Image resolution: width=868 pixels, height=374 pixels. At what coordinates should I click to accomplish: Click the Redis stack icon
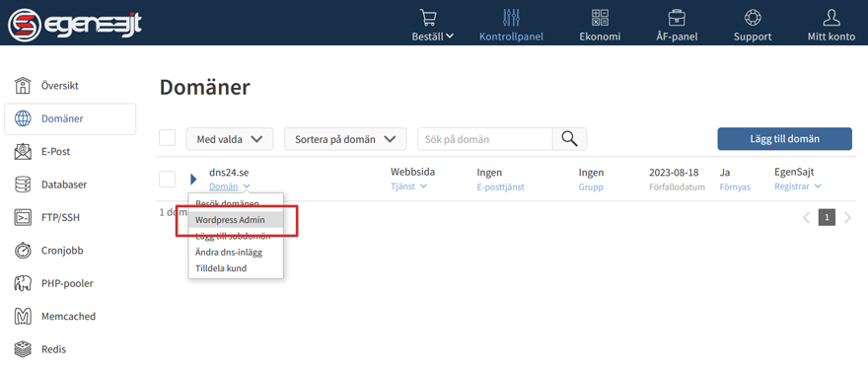[x=22, y=349]
